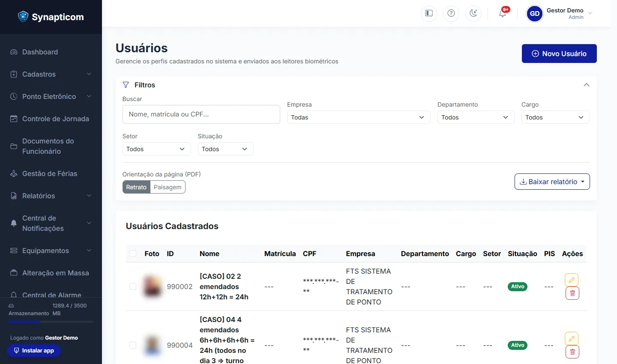617x364 pixels.
Task: Open the notifications bell icon
Action: point(503,13)
